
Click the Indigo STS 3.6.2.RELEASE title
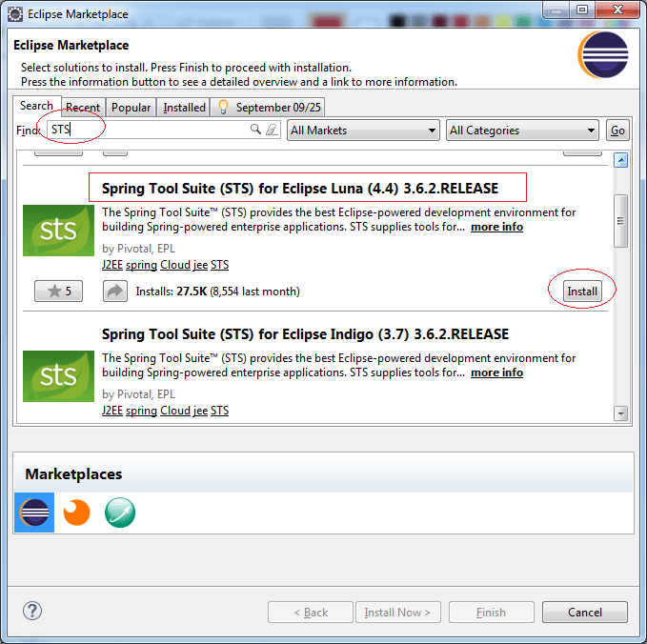point(305,333)
